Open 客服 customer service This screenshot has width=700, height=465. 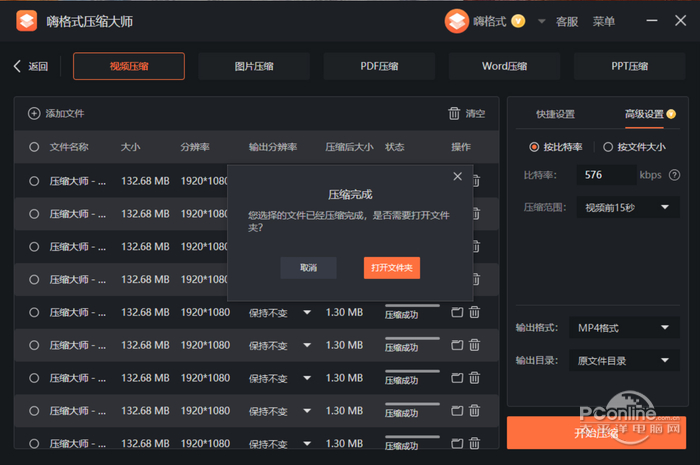tap(567, 21)
